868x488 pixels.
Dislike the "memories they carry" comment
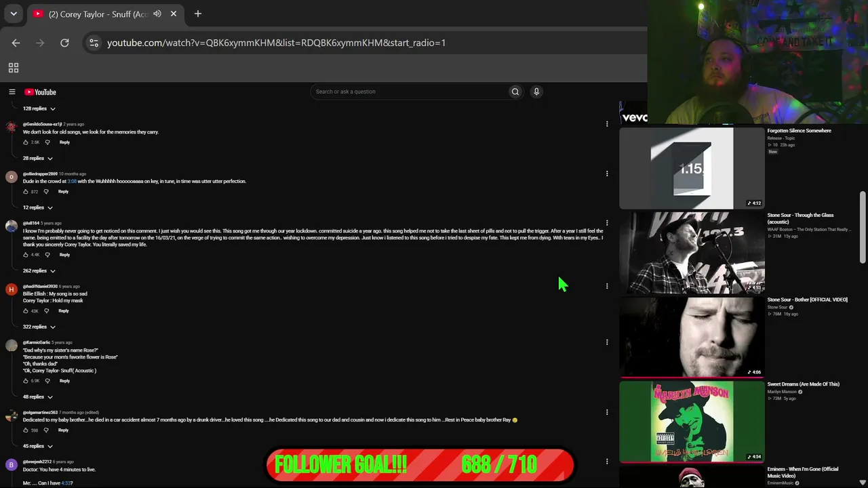tap(47, 142)
